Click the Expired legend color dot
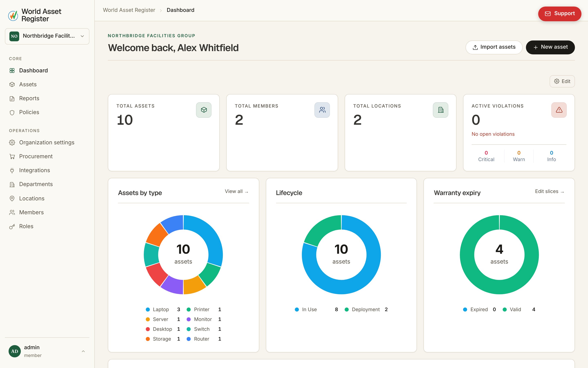The width and height of the screenshot is (588, 368). [465, 310]
